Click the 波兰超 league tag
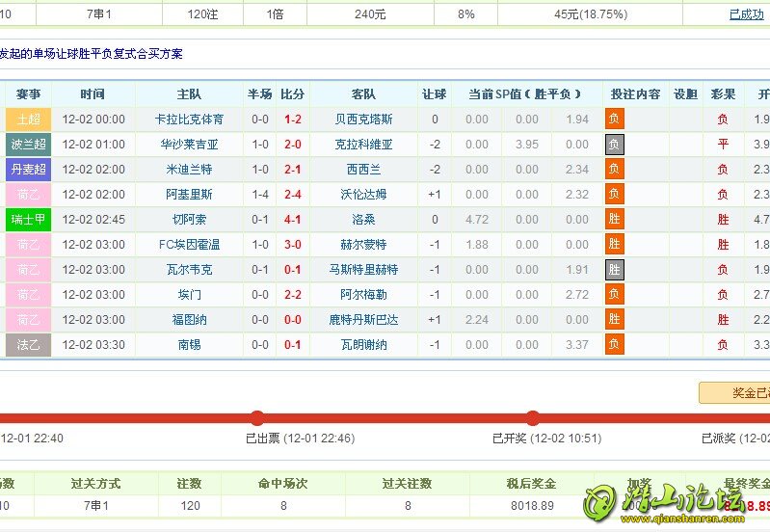 point(28,145)
